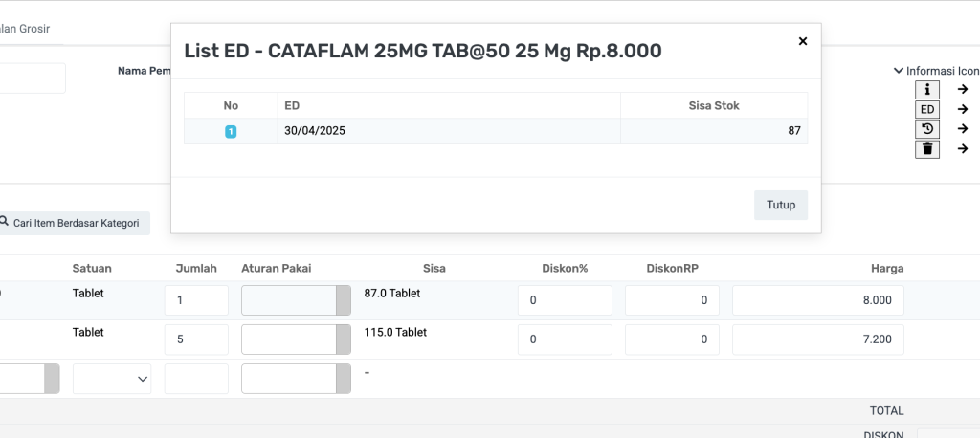The width and height of the screenshot is (980, 438).
Task: Click the search icon for Cari Item
Action: click(3, 224)
